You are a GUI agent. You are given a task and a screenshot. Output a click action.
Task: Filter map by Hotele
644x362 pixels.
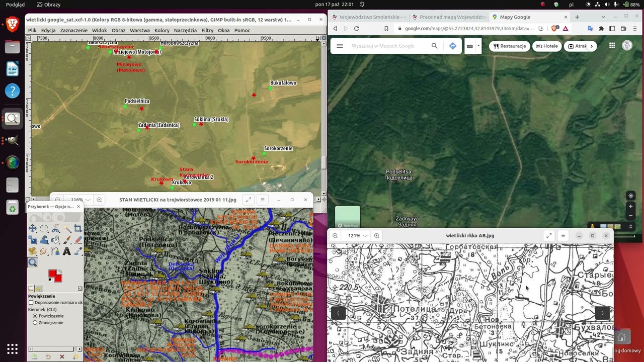point(547,46)
